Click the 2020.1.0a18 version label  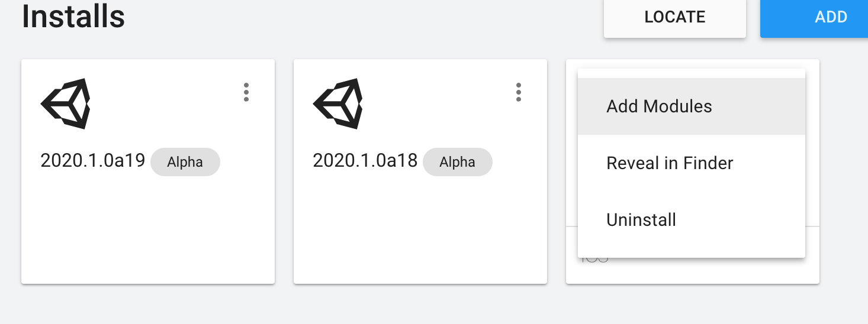click(365, 161)
